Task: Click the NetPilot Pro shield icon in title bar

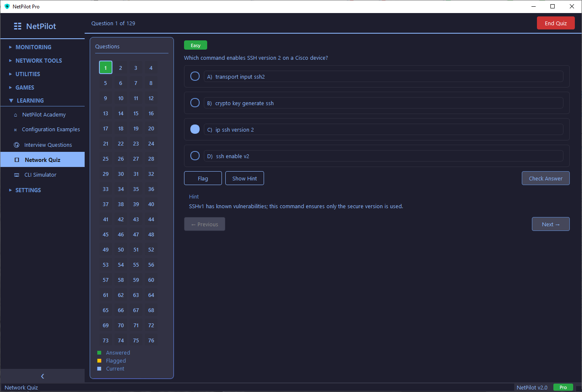Action: click(x=7, y=6)
